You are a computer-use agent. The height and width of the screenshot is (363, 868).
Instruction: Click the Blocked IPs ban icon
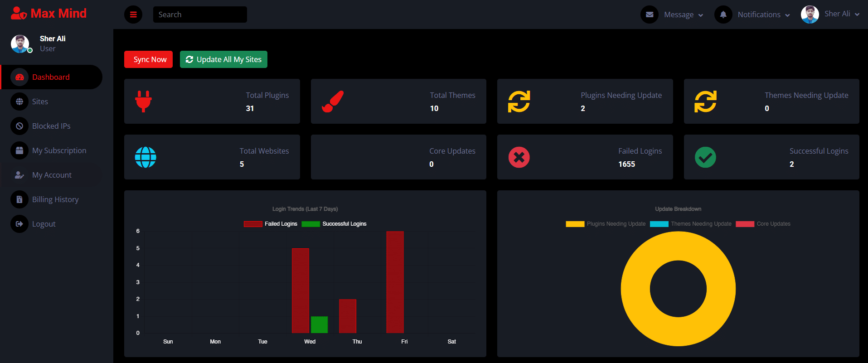point(19,126)
